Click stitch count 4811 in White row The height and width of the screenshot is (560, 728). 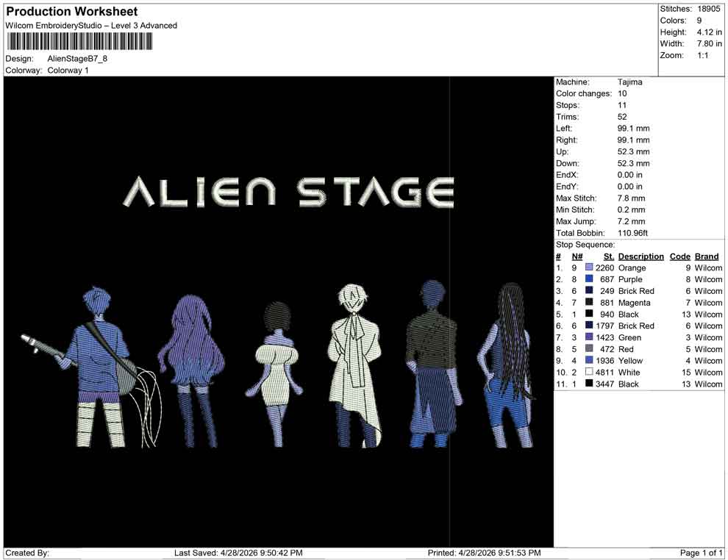pyautogui.click(x=604, y=372)
